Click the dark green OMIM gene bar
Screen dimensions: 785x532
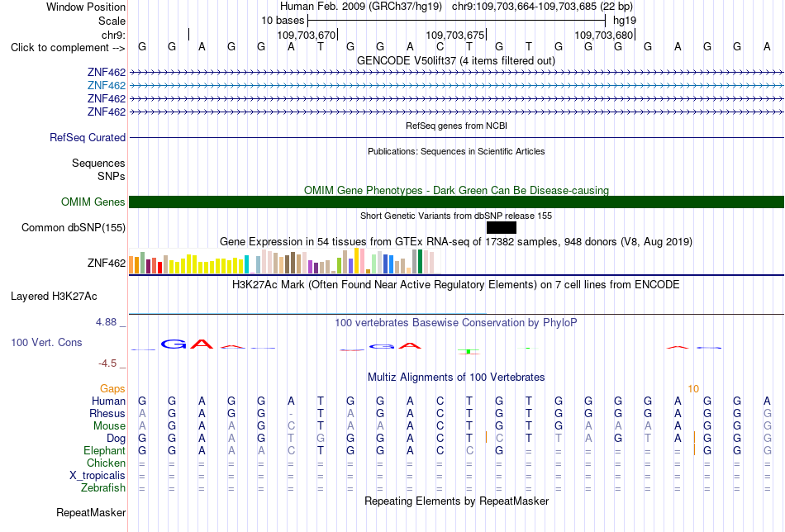click(x=456, y=202)
